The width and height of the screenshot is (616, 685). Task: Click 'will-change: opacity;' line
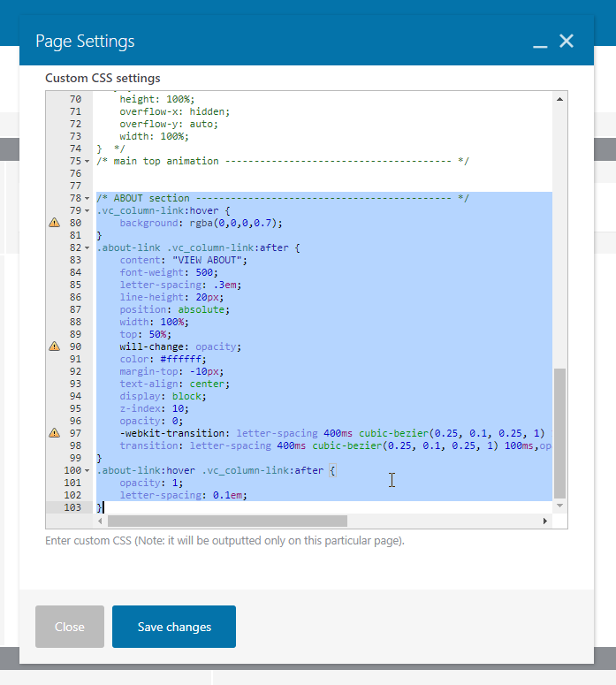pos(180,346)
